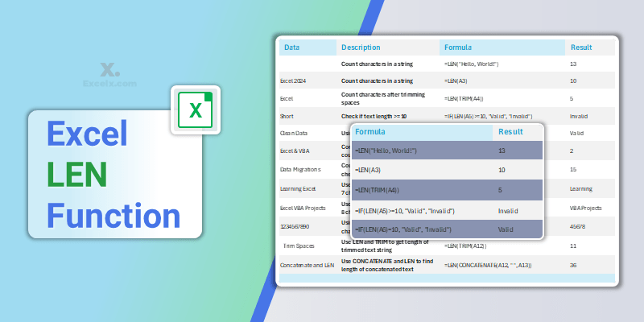Viewport: 644px width, 322px height.
Task: Click result '10' in the enlarged popup
Action: [502, 170]
